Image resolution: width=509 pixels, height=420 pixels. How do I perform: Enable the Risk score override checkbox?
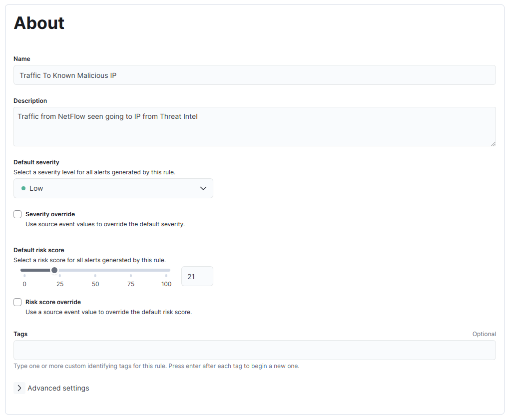coord(17,302)
